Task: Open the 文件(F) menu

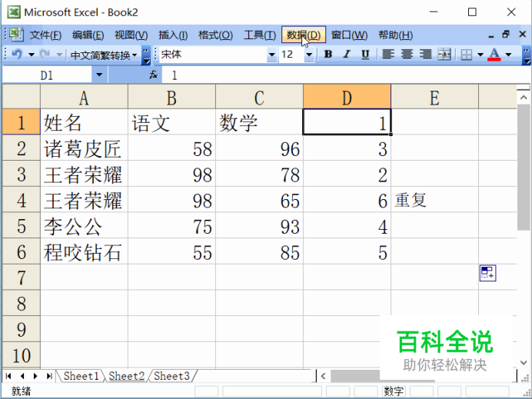Action: pos(45,35)
